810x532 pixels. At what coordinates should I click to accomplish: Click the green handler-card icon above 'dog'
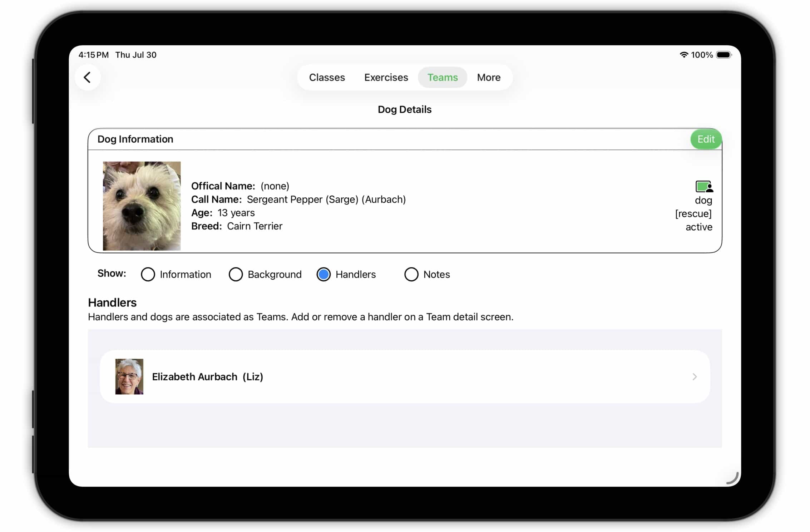coord(704,187)
